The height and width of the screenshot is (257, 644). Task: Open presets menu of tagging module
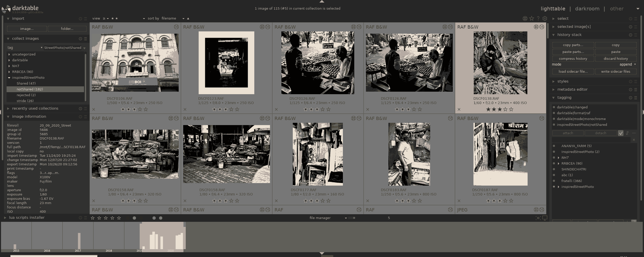click(636, 98)
